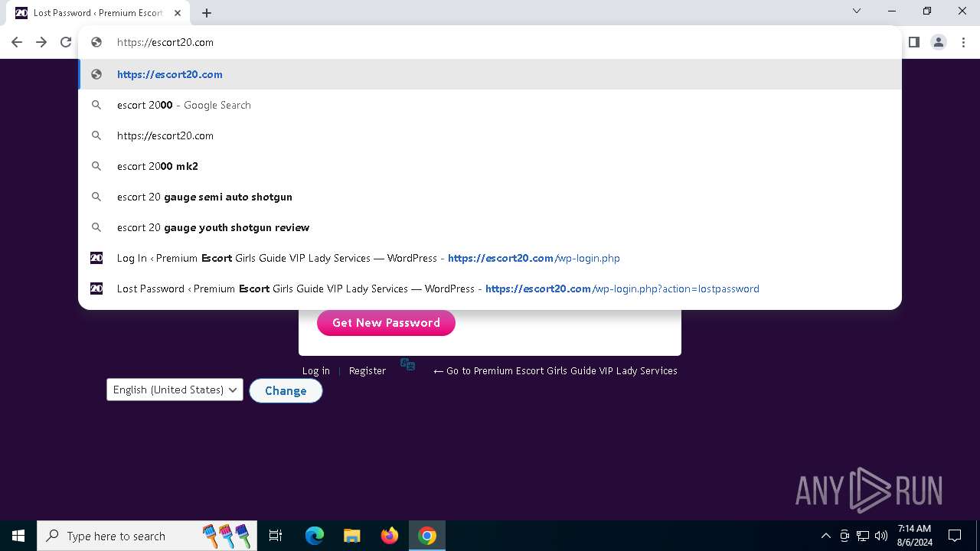
Task: Click the translate language icon
Action: point(408,365)
